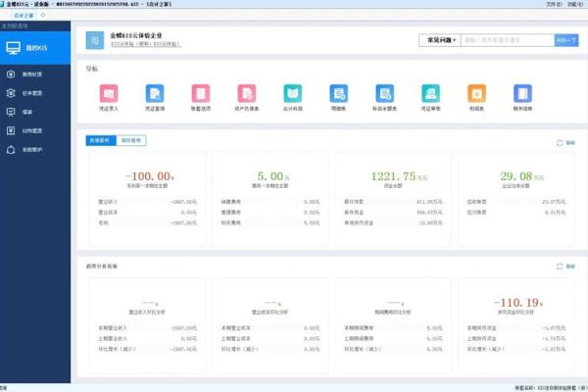The image size is (588, 392).
Task: Click the 出纳管理 sidebar icon
Action: 11,130
